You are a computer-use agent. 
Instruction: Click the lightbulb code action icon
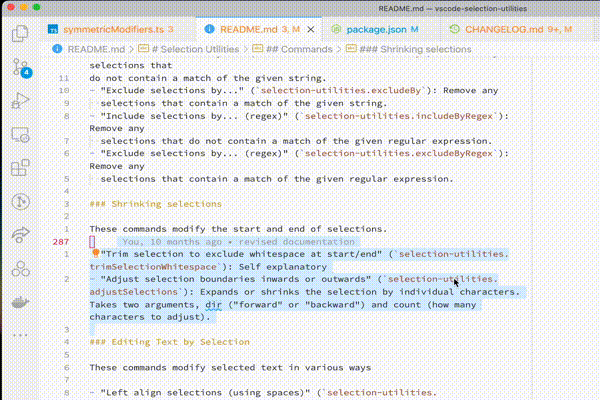pos(96,253)
